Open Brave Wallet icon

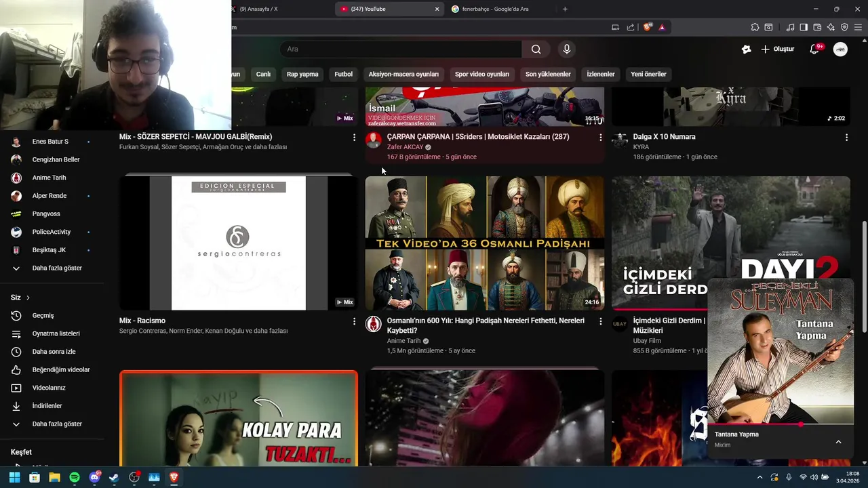(817, 27)
